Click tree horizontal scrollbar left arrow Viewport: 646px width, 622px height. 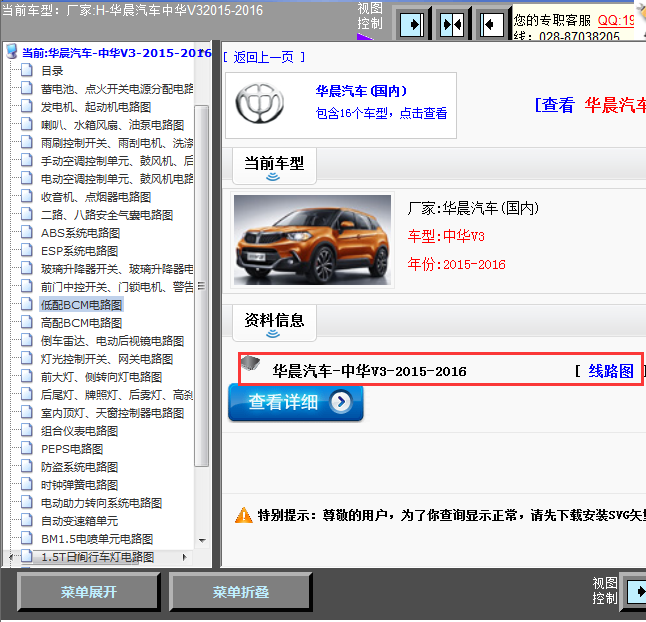(x=11, y=557)
